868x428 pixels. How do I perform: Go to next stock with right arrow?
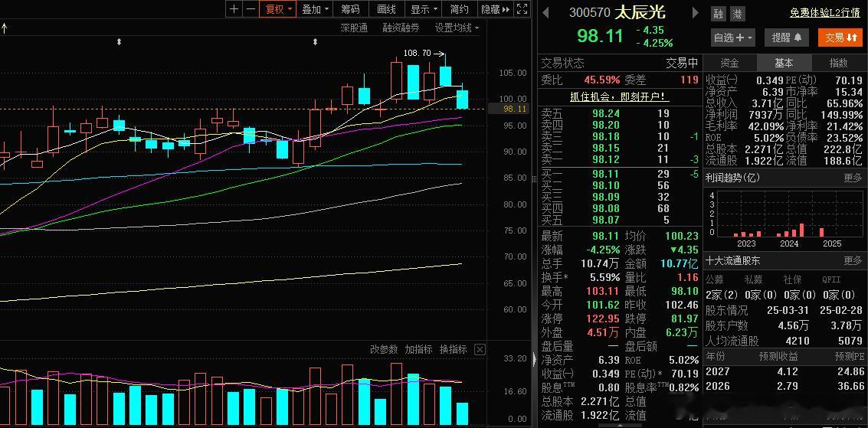696,13
